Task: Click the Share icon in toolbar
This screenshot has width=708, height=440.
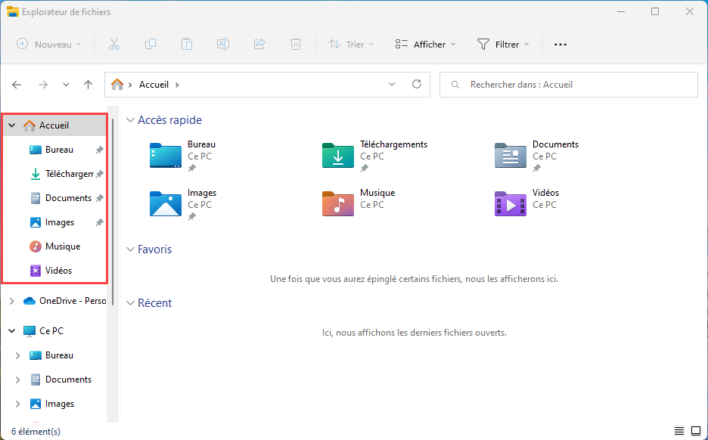Action: 259,44
